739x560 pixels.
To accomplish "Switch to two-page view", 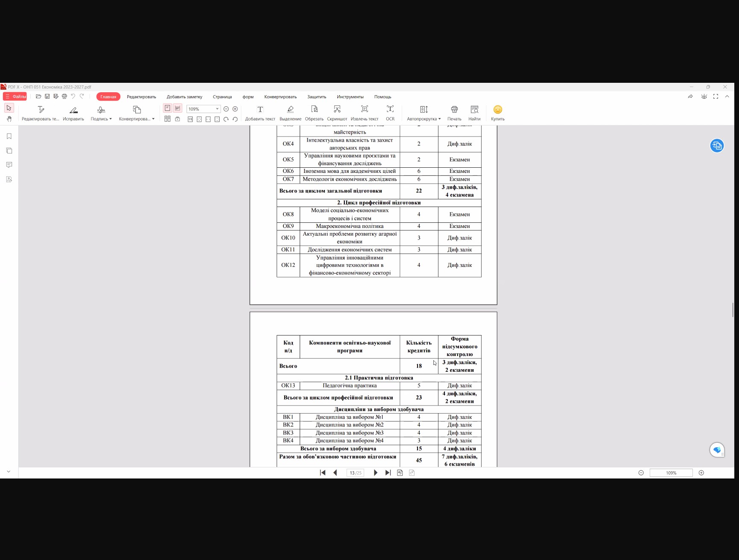I will [x=167, y=119].
